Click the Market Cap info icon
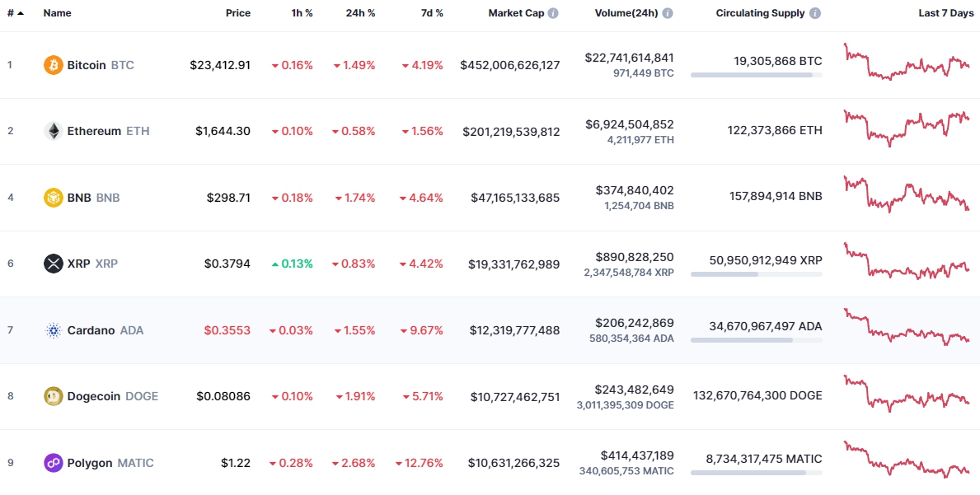Screen dimensions: 980x495 click(553, 13)
